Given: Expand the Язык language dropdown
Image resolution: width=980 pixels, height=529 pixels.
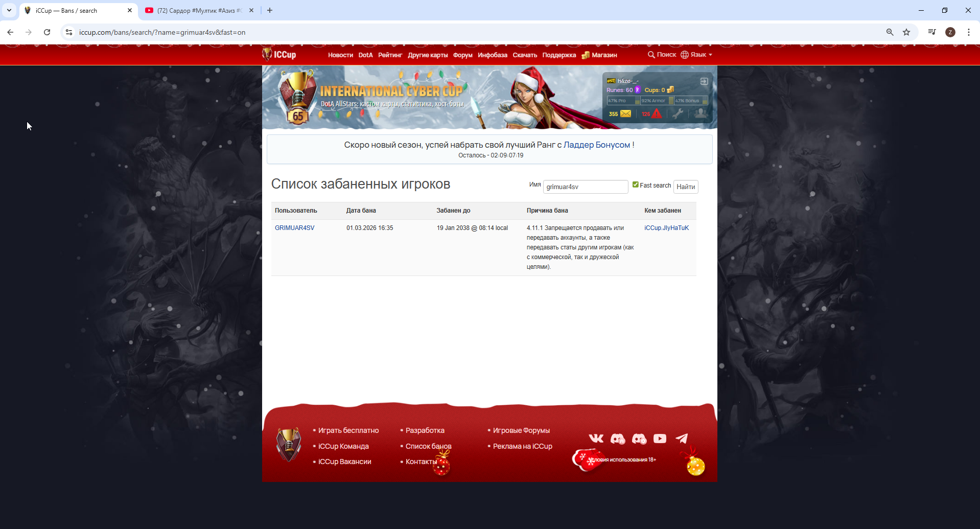Looking at the screenshot, I should click(x=696, y=55).
